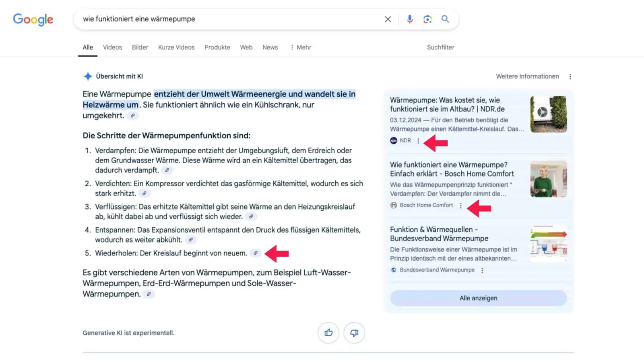This screenshot has height=362, width=644.
Task: Switch to the Bilder tab
Action: coord(140,47)
